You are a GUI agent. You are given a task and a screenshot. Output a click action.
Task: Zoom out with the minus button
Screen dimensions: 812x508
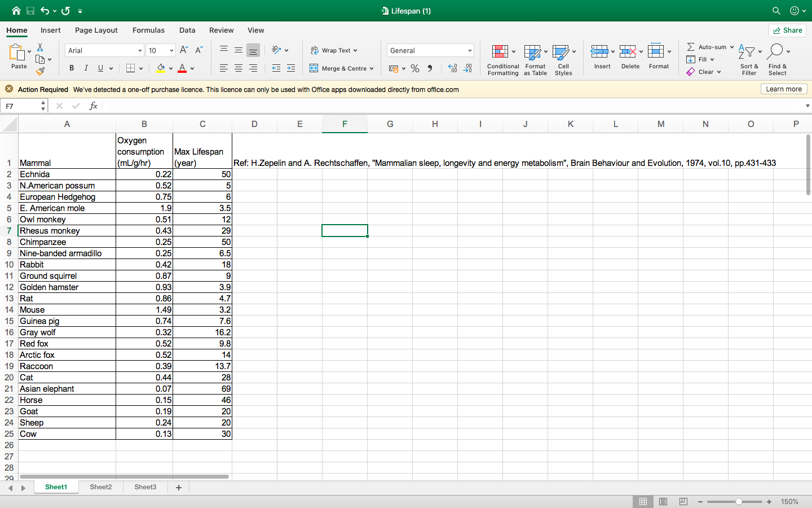click(700, 501)
